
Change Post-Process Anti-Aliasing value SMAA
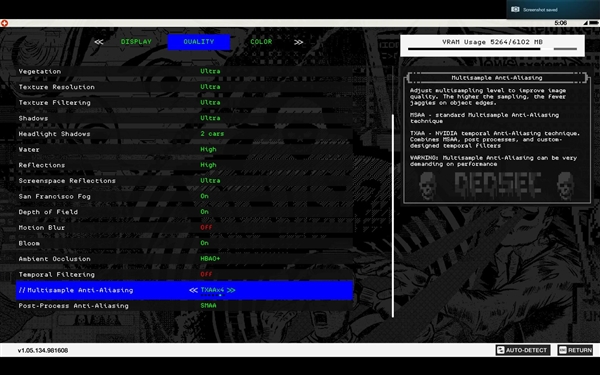click(208, 306)
